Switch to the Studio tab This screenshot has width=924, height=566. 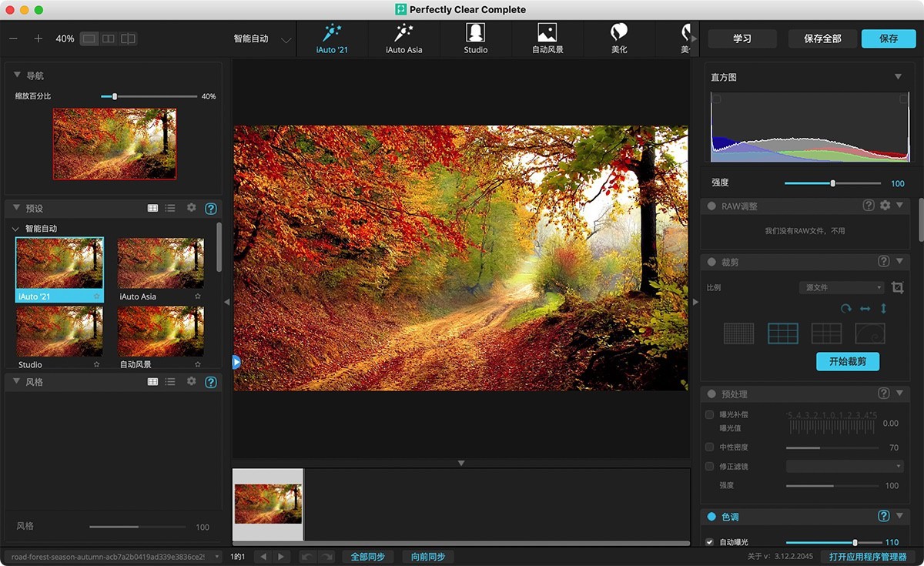click(x=475, y=39)
